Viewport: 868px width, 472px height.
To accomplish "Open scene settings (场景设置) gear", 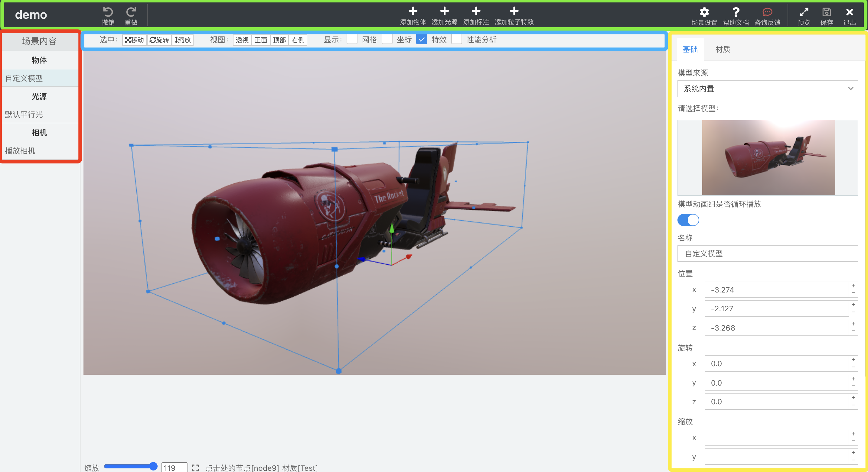I will coord(704,12).
